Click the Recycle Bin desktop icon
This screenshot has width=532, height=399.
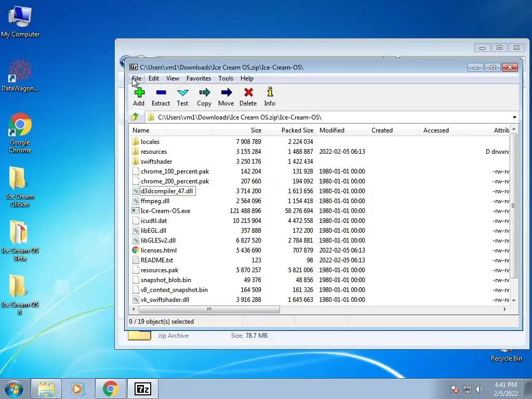pyautogui.click(x=506, y=354)
